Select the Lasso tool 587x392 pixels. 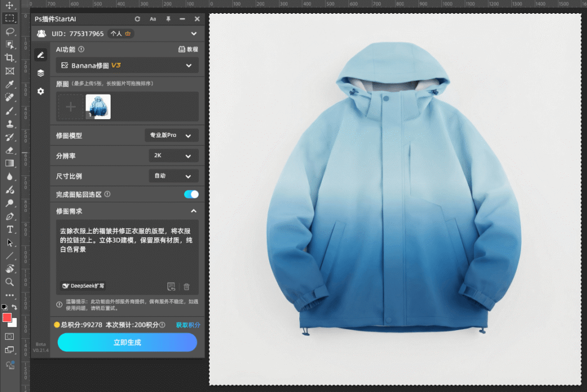click(10, 31)
